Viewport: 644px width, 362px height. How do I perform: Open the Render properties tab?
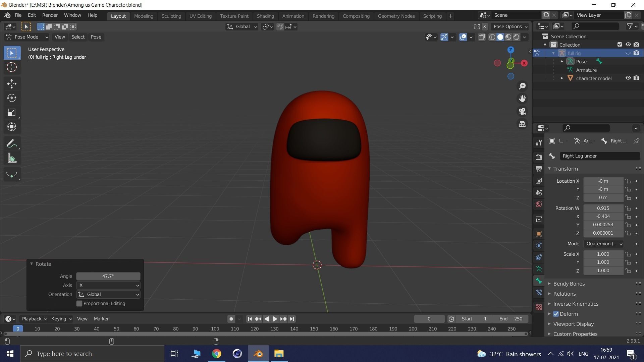click(539, 157)
